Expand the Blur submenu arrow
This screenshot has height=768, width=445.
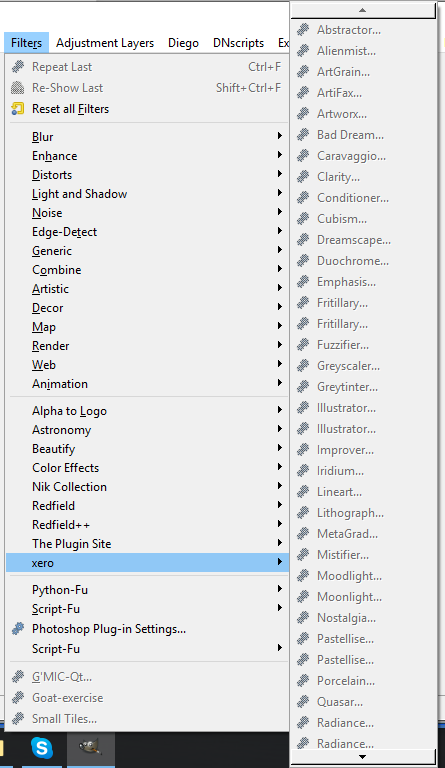280,136
